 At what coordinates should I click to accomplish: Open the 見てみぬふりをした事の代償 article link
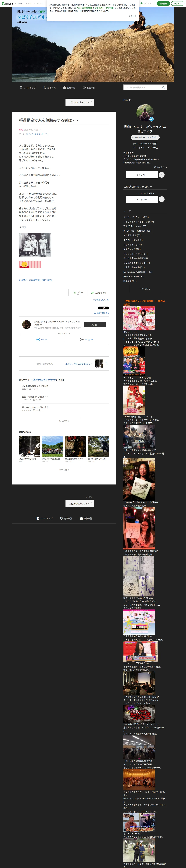pyautogui.click(x=36, y=407)
